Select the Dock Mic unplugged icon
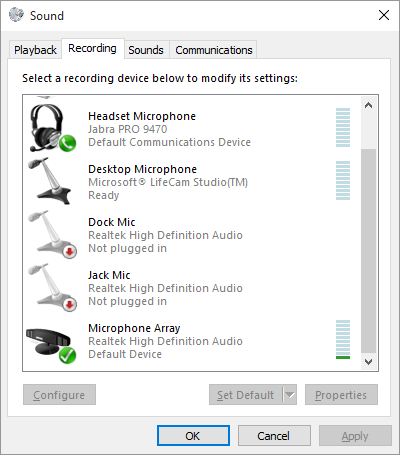The image size is (400, 455). click(x=52, y=234)
